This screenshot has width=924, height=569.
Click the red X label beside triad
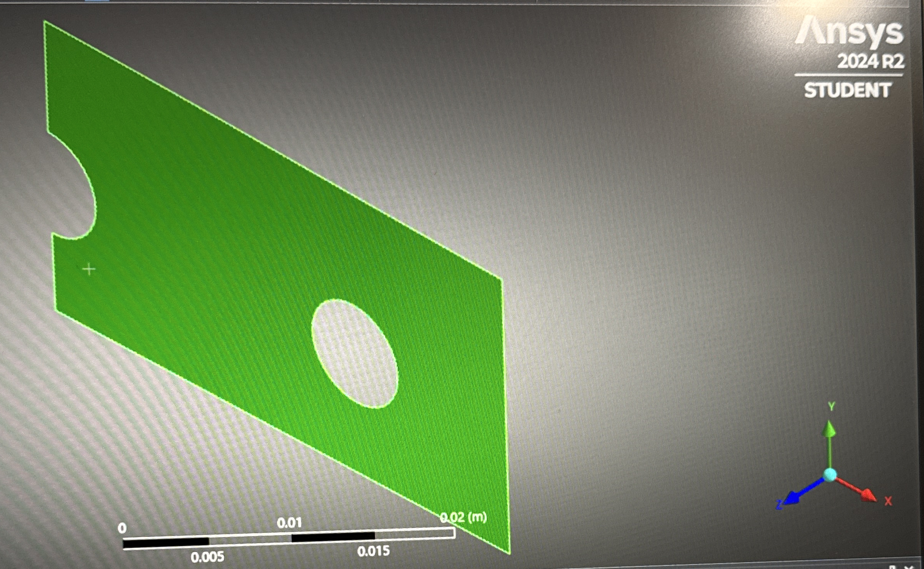pos(888,501)
